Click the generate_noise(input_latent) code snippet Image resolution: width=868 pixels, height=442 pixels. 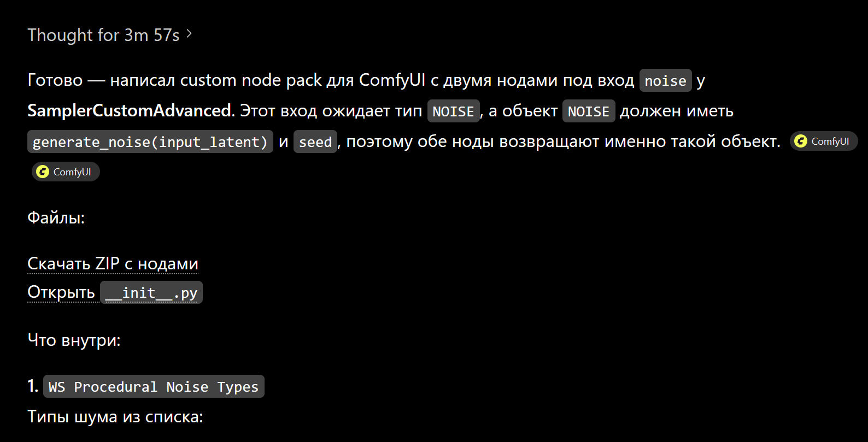[150, 142]
